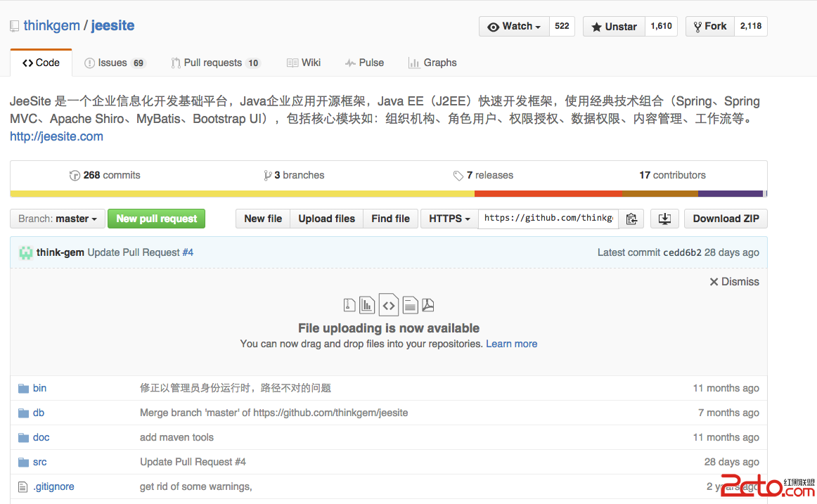The image size is (817, 504).
Task: Click the releases tag icon
Action: click(x=458, y=176)
